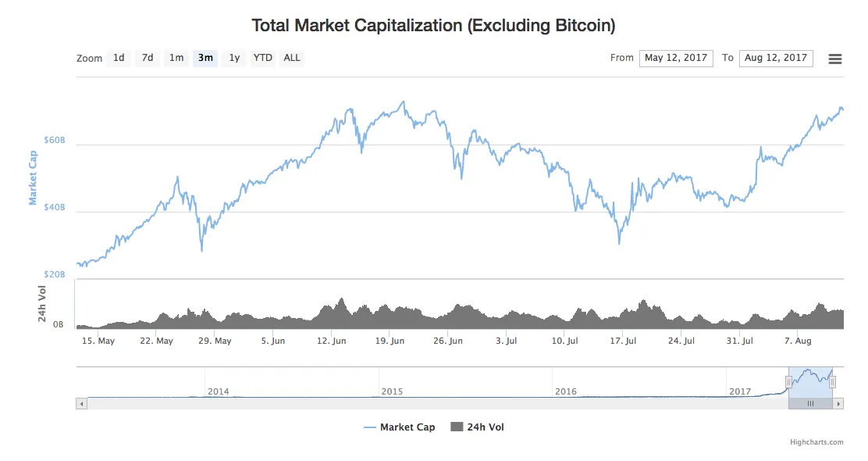Click the navigator left scroll arrow
The width and height of the screenshot is (868, 461).
(81, 404)
